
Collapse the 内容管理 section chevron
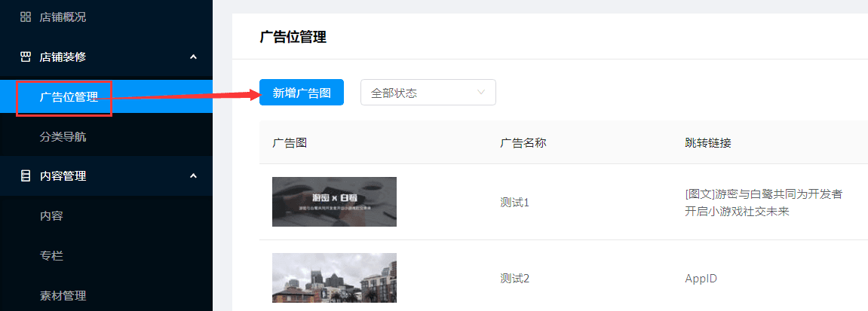[x=193, y=176]
